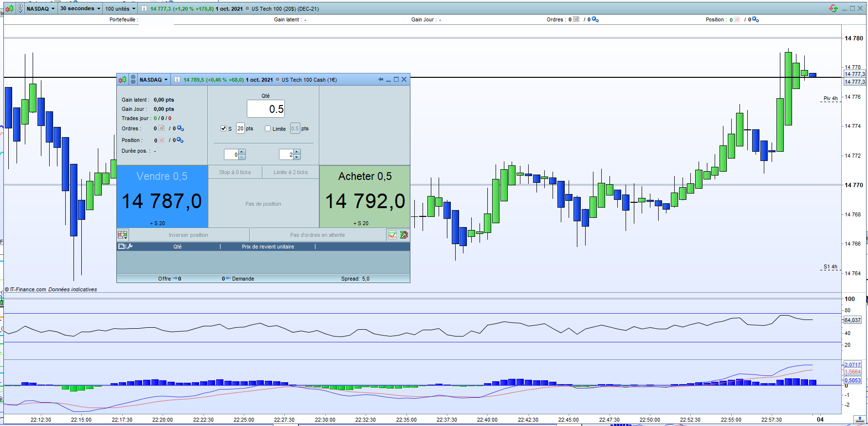Click the Spread: 5,0 text in the order ticket

pyautogui.click(x=355, y=279)
